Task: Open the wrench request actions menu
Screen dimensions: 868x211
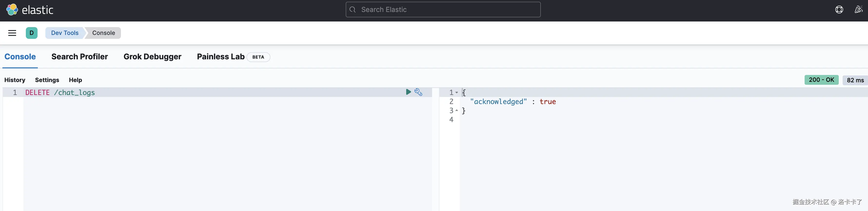Action: click(418, 92)
